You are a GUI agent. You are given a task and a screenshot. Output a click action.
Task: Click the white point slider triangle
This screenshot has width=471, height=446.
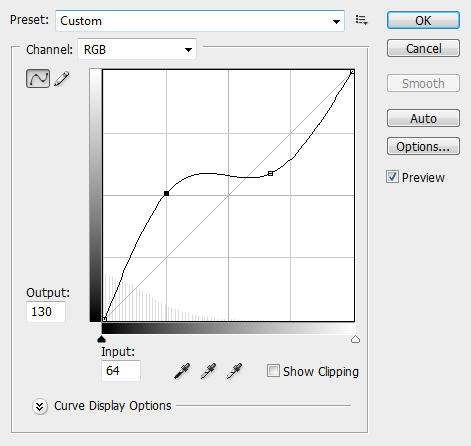click(x=355, y=339)
